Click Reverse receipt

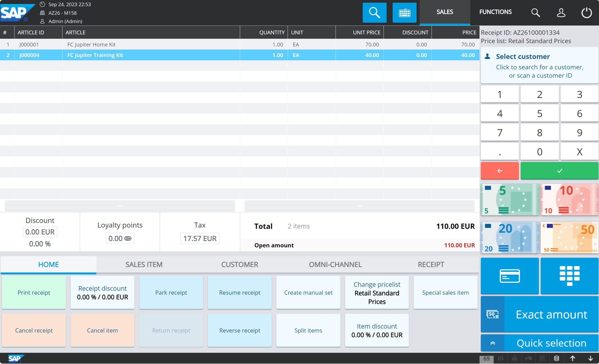pos(240,331)
